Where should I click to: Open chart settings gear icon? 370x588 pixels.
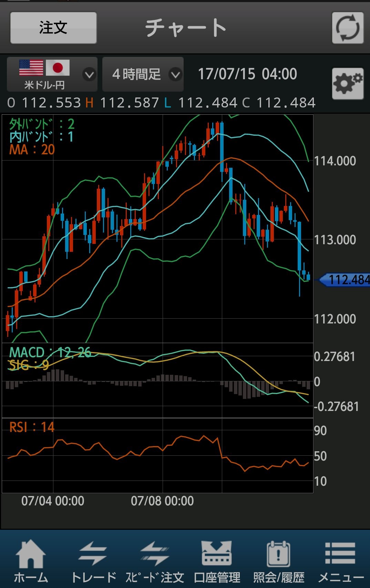pos(348,83)
